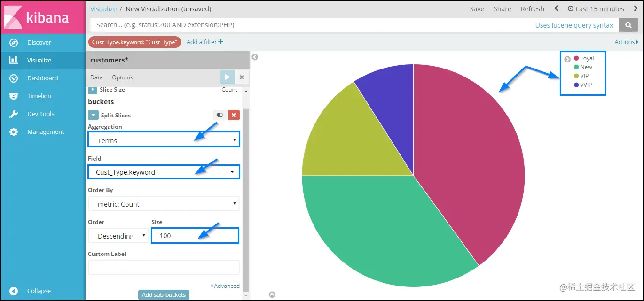Expand the Advanced options link

(x=225, y=286)
